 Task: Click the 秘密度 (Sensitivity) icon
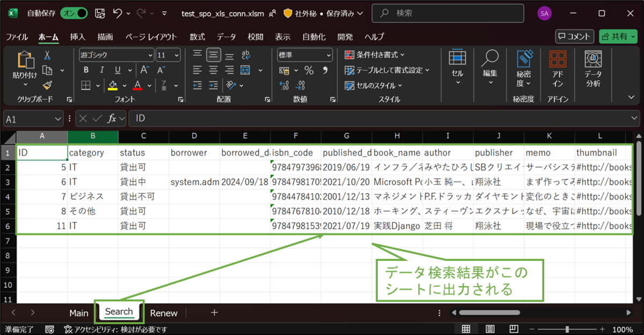[523, 67]
